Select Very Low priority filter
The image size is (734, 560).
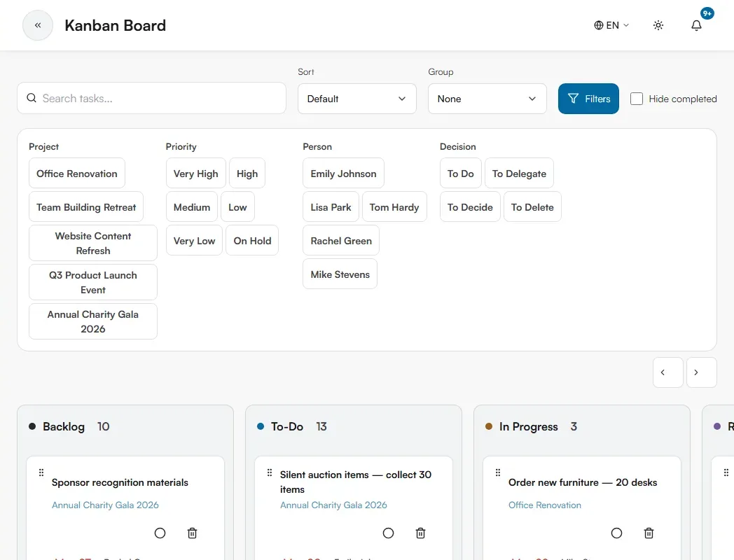(194, 241)
